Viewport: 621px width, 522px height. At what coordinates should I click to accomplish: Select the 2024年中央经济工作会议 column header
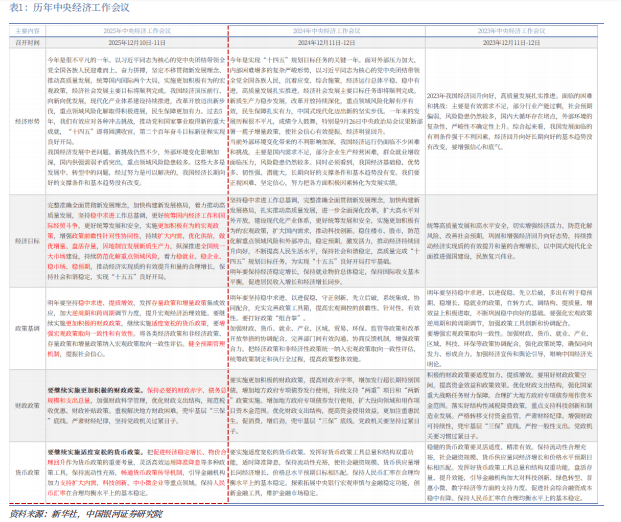tap(328, 31)
